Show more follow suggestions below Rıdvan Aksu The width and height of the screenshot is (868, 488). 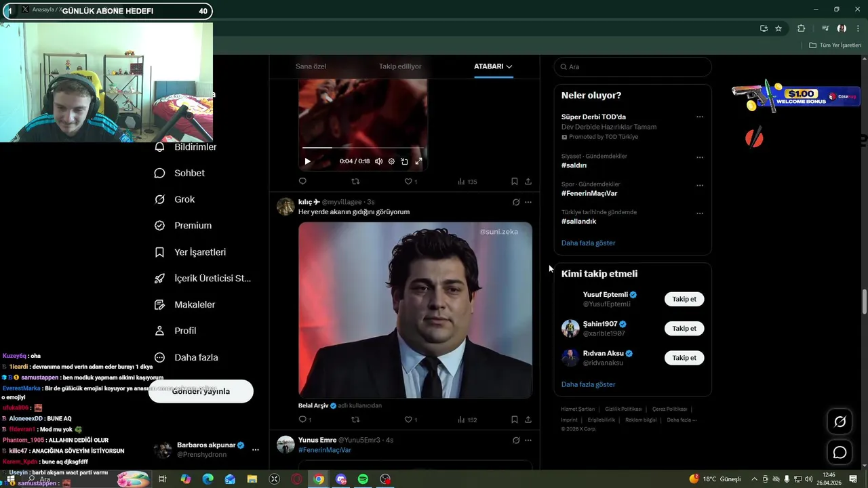pyautogui.click(x=588, y=384)
